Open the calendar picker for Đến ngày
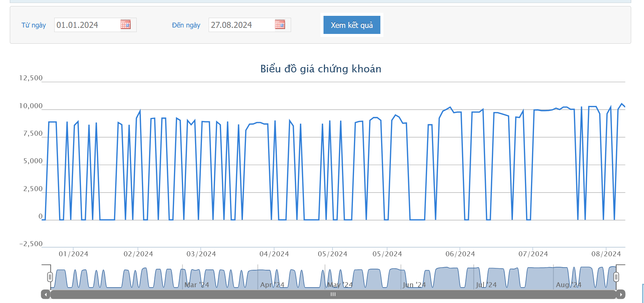 (280, 24)
